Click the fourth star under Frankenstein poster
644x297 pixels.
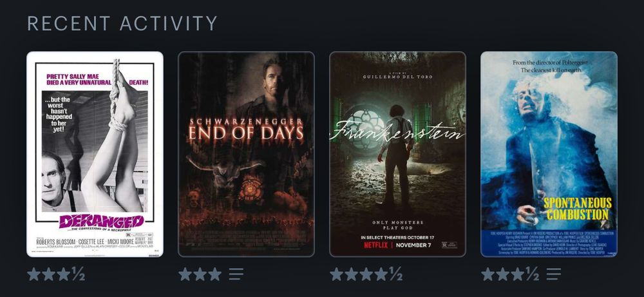(x=381, y=274)
